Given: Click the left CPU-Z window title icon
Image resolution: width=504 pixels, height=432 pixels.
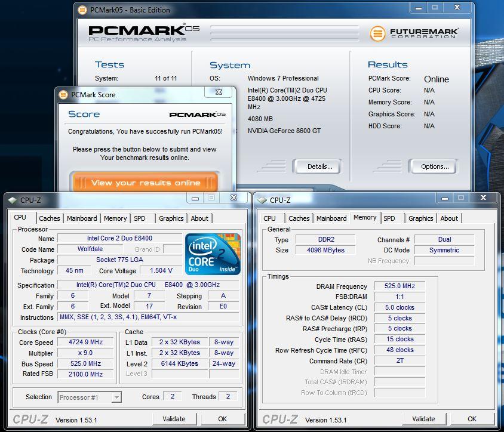Looking at the screenshot, I should pyautogui.click(x=13, y=200).
